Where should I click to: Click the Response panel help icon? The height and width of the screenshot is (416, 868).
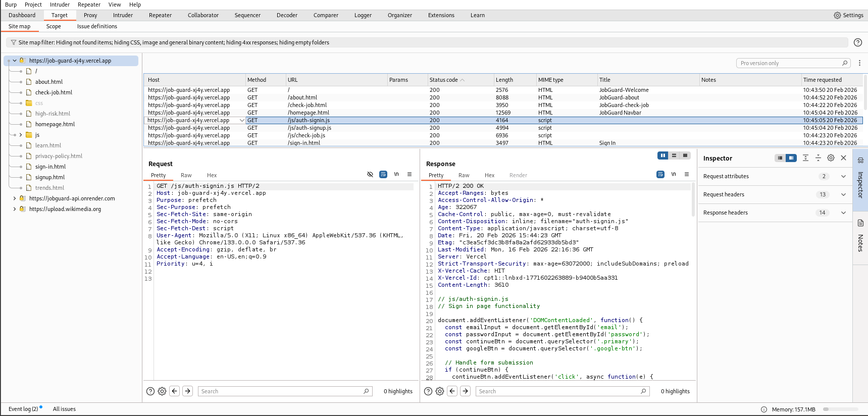tap(428, 391)
